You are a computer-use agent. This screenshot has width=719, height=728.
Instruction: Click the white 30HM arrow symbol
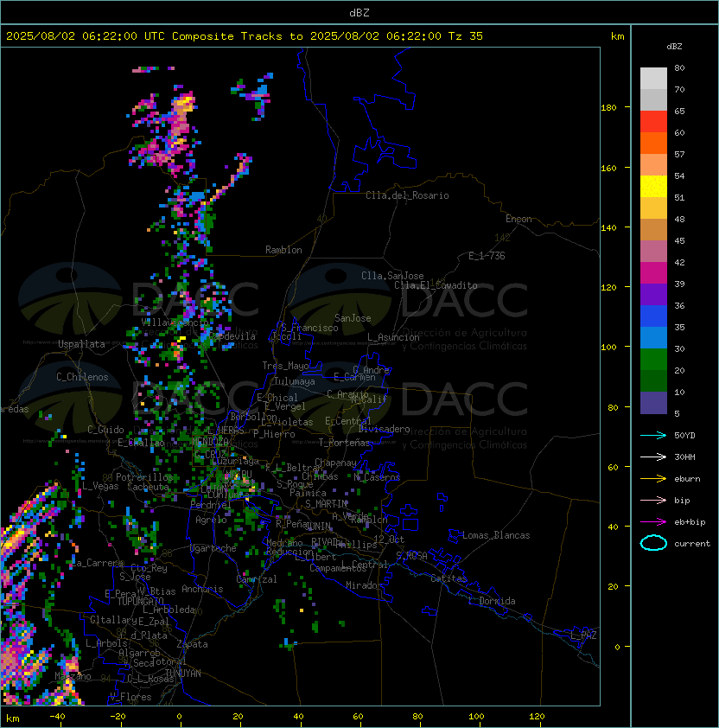tap(653, 457)
